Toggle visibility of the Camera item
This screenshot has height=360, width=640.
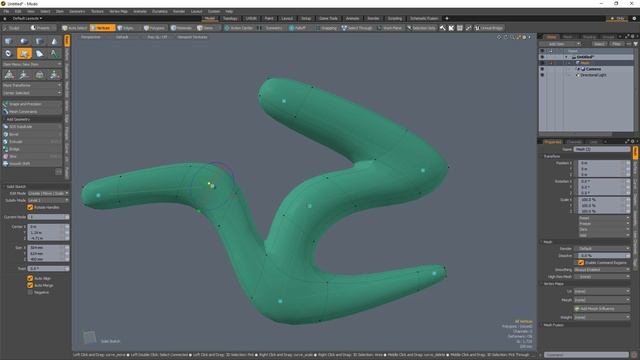pyautogui.click(x=542, y=69)
